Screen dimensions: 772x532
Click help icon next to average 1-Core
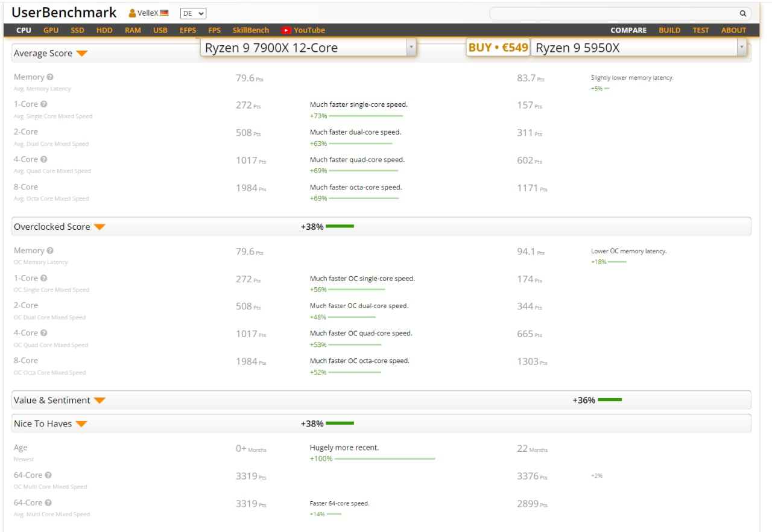pos(44,104)
